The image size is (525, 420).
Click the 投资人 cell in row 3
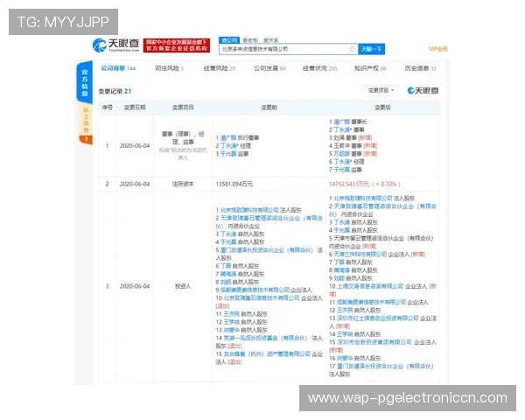pyautogui.click(x=183, y=286)
